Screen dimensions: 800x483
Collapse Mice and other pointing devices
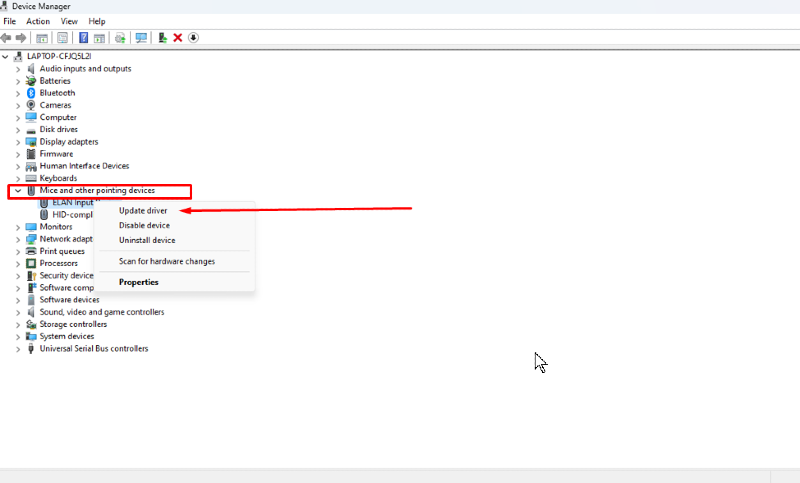click(18, 191)
